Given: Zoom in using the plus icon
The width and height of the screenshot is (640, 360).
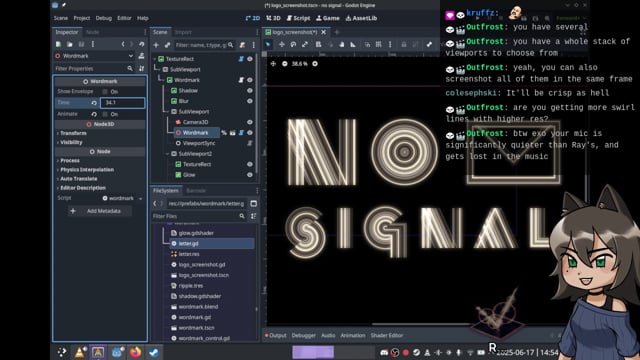Looking at the screenshot, I should [x=315, y=64].
